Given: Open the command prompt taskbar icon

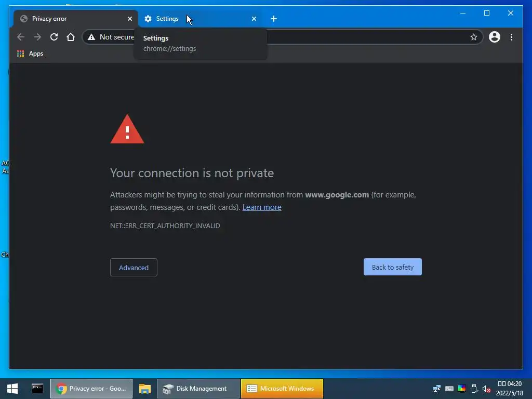Looking at the screenshot, I should [x=37, y=389].
